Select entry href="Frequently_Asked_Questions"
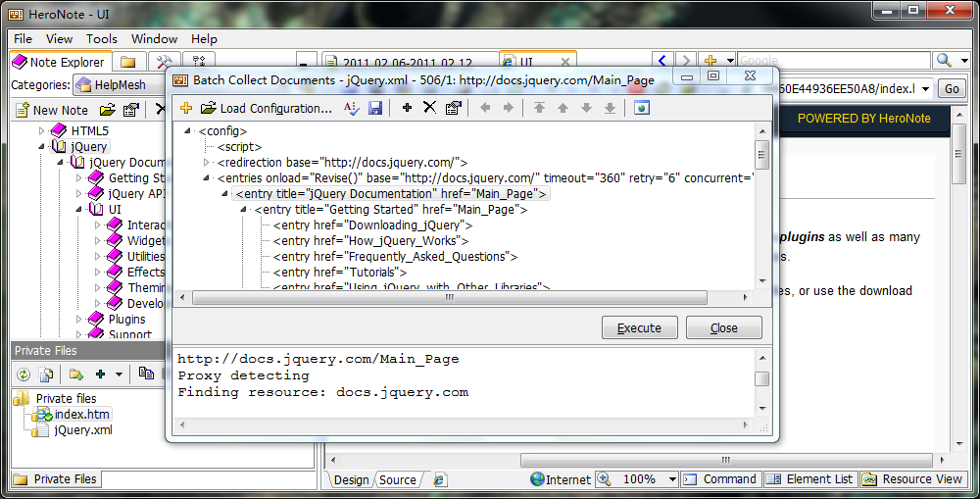Image resolution: width=980 pixels, height=499 pixels. tap(395, 257)
